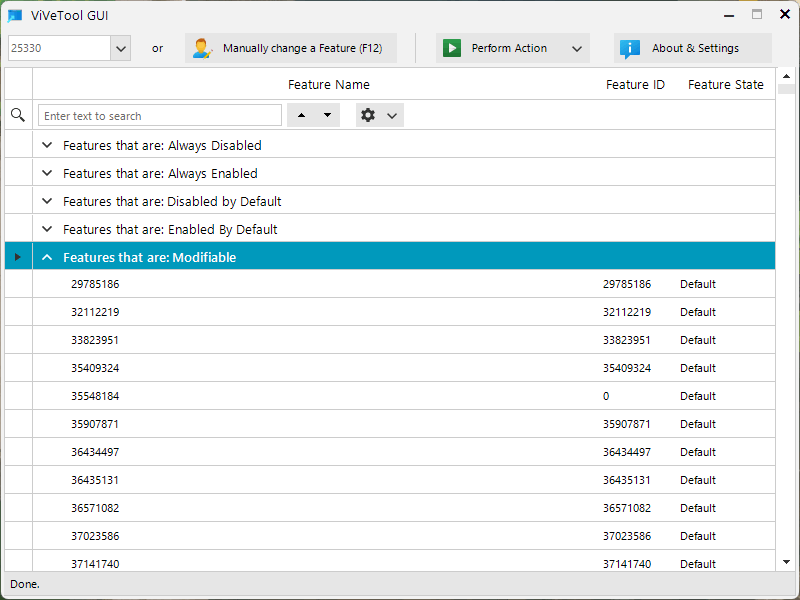This screenshot has height=600, width=800.
Task: Expand Features that are: Always Enabled
Action: (47, 173)
